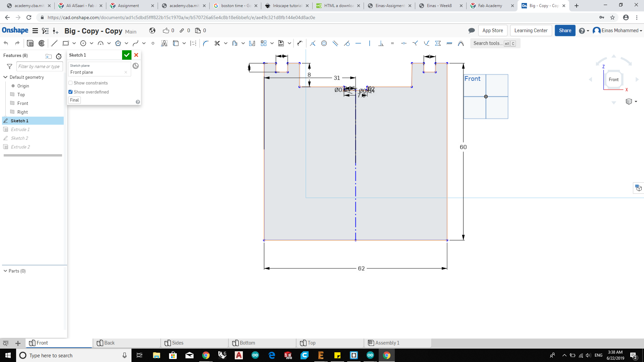Enable Show constraints checkbox

70,83
